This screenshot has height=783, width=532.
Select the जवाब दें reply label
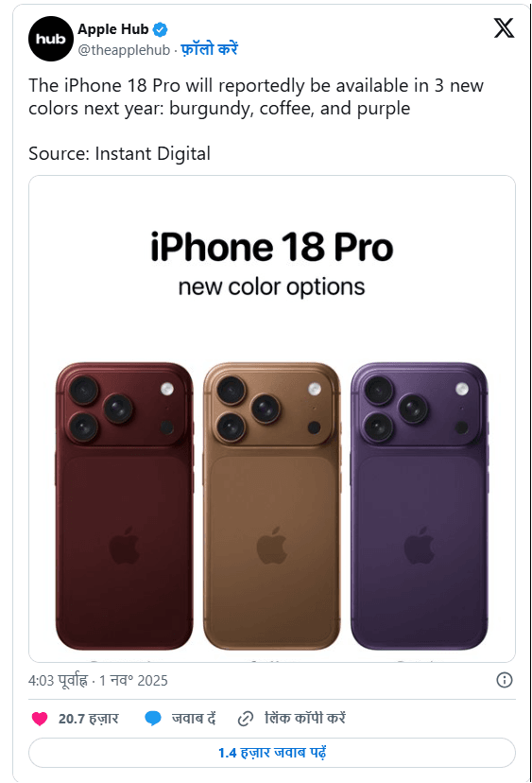(x=194, y=719)
